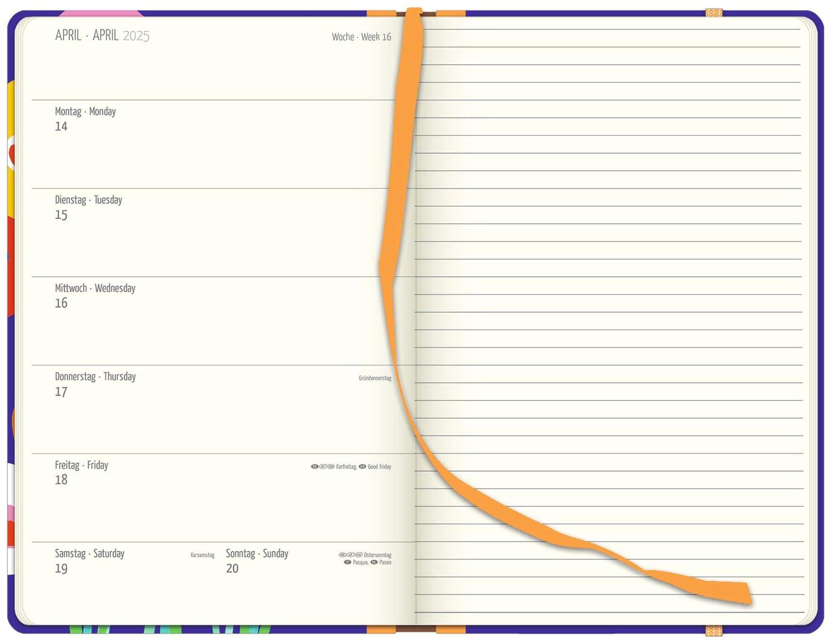Select the date number 20
Viewport: 839px width, 644px height.
coord(232,568)
